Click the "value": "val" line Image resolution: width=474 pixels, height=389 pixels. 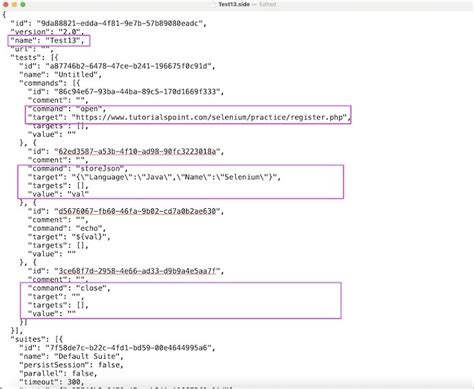point(58,194)
